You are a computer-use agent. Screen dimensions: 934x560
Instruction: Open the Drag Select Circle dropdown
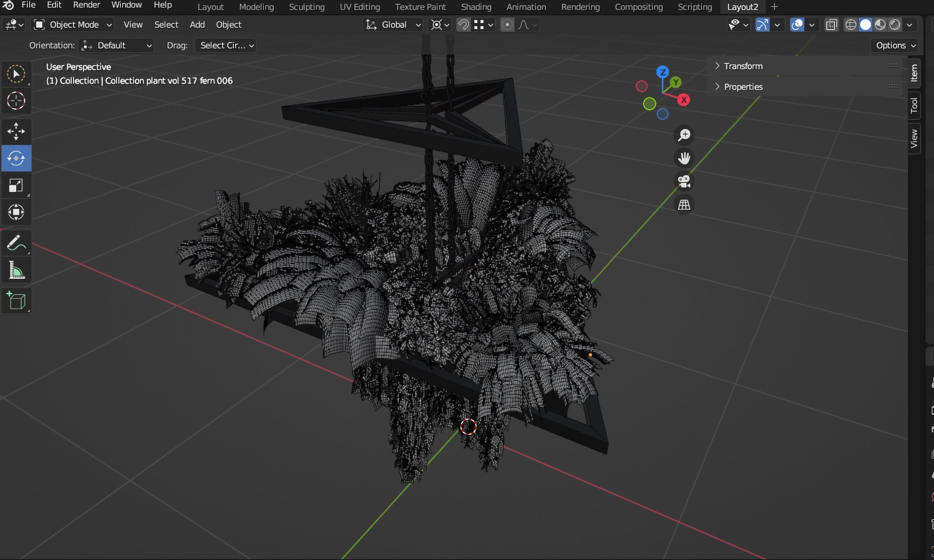(225, 46)
